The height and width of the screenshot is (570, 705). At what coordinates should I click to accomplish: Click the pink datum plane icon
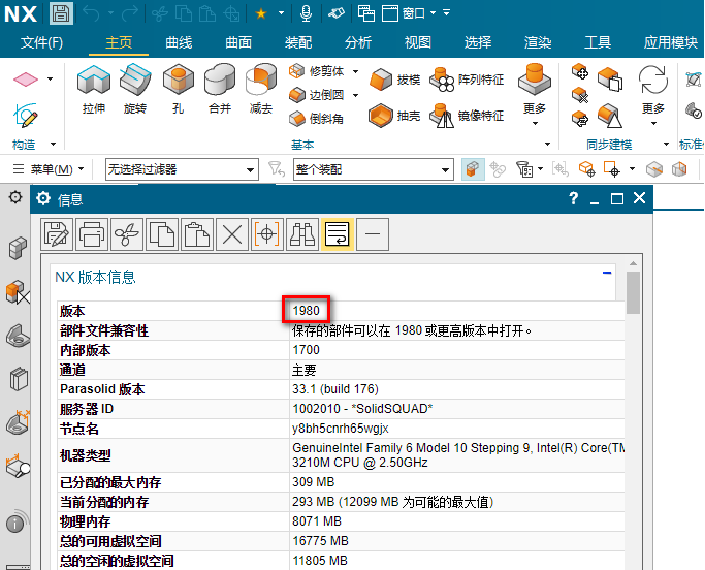pyautogui.click(x=26, y=79)
